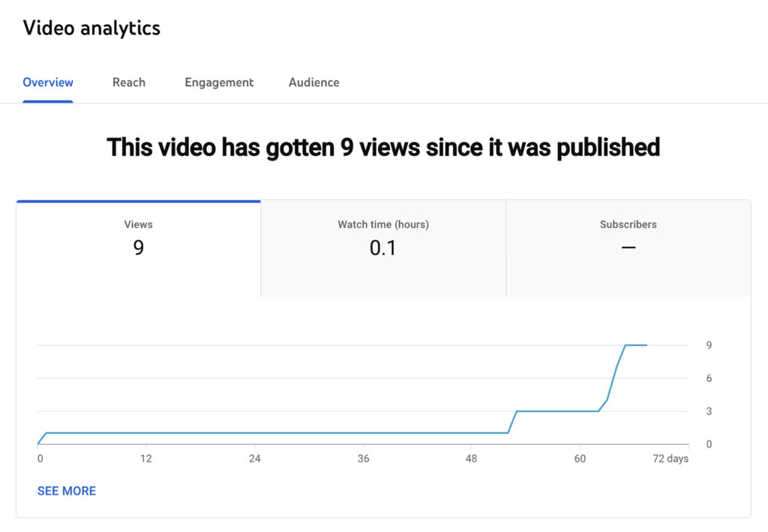
Task: Click the views headline above the chart
Action: point(383,147)
